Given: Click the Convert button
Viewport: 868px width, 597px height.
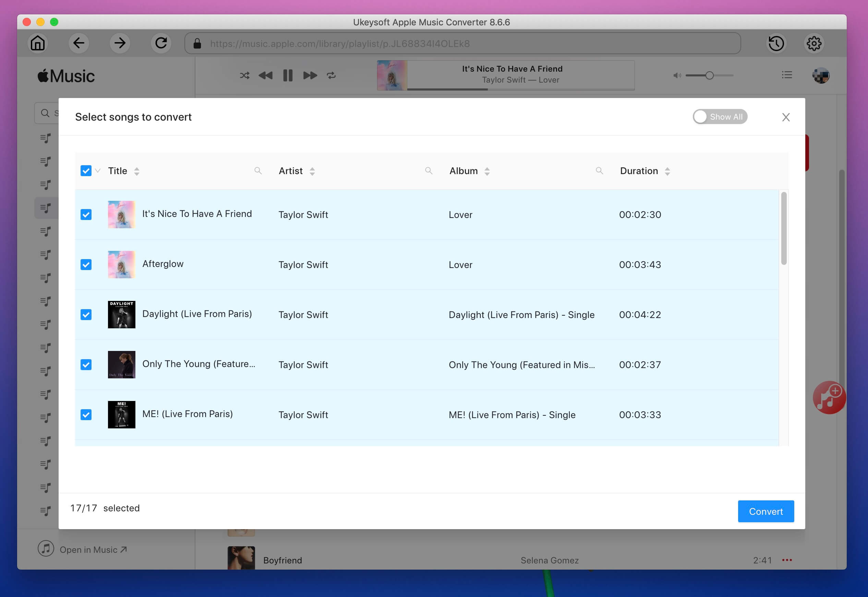Looking at the screenshot, I should pyautogui.click(x=766, y=511).
